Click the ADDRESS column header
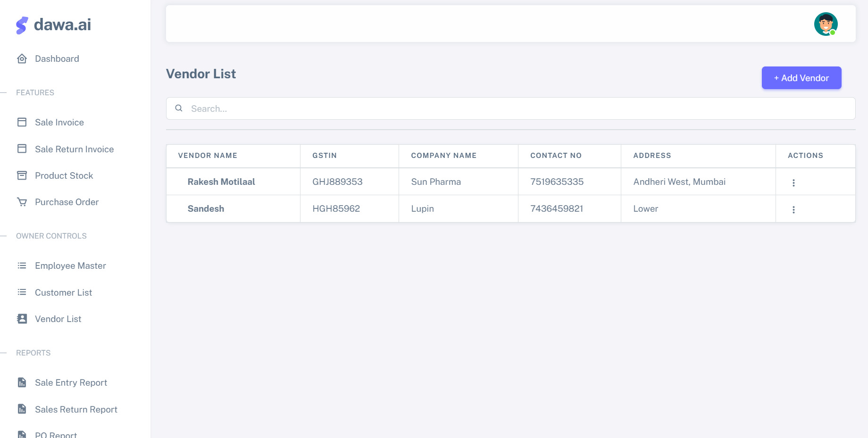The width and height of the screenshot is (868, 438). pyautogui.click(x=652, y=156)
